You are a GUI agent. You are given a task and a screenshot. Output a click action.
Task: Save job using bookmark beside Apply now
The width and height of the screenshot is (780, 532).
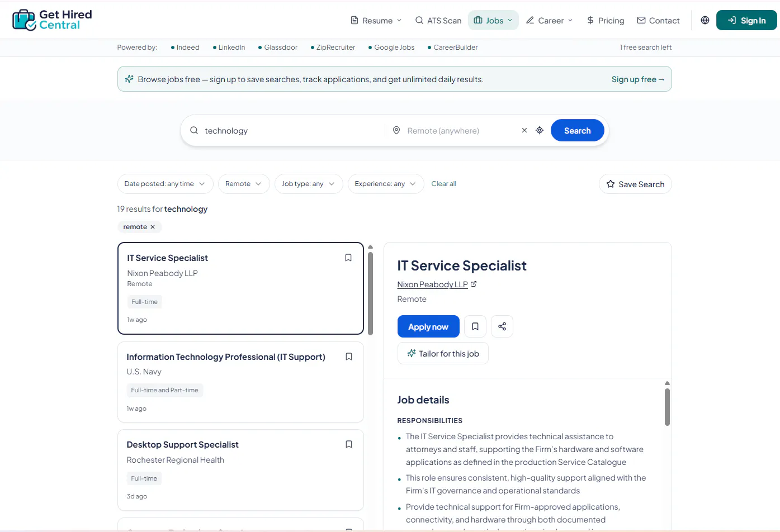475,326
